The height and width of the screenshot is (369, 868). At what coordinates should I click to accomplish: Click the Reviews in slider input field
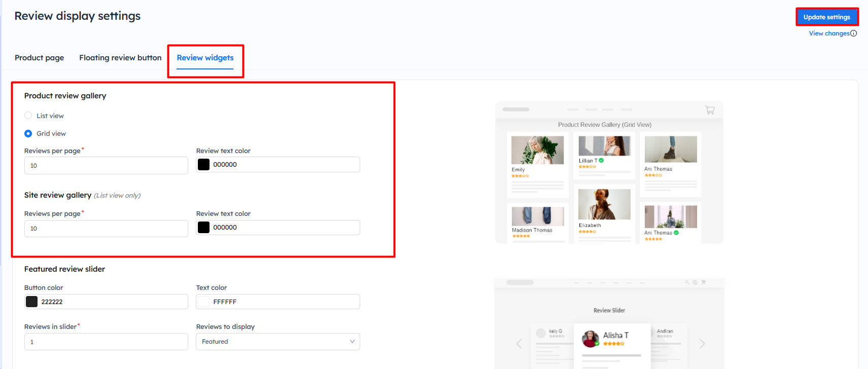[x=106, y=342]
